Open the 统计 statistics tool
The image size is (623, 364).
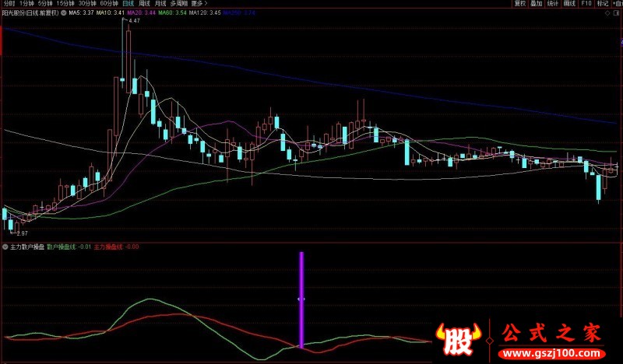(553, 3)
